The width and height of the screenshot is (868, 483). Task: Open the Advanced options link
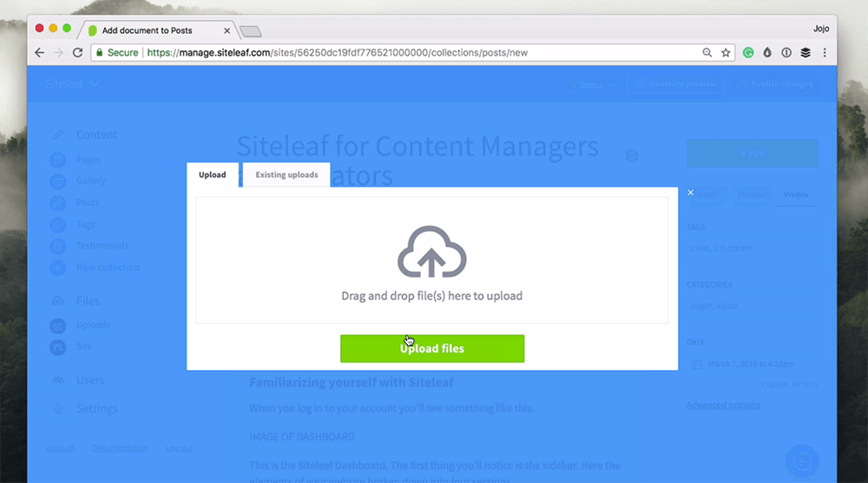(723, 405)
